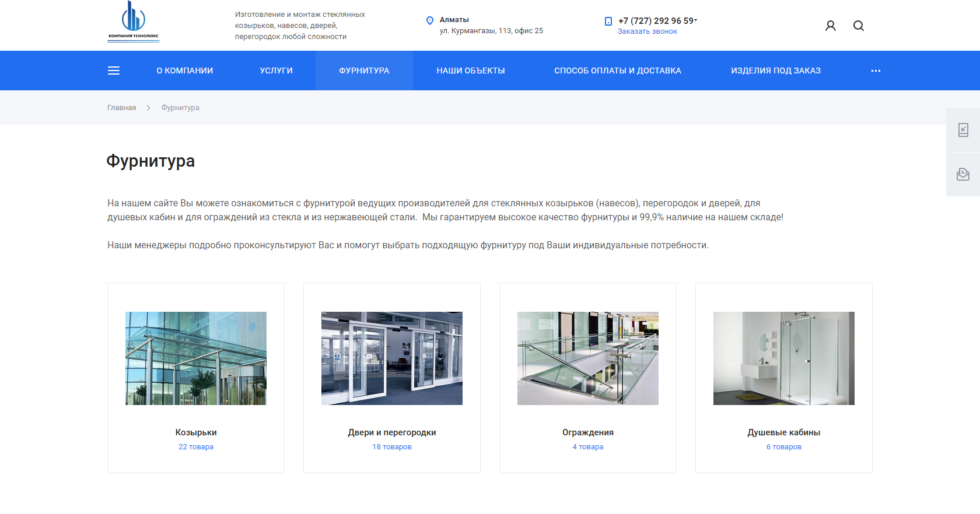Open site search via magnifier icon
The image size is (980, 514).
tap(859, 26)
